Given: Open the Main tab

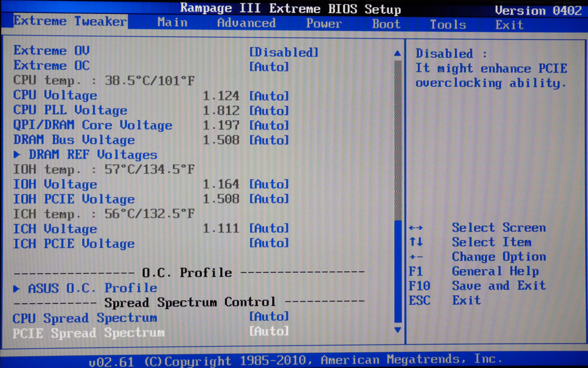Looking at the screenshot, I should point(172,23).
